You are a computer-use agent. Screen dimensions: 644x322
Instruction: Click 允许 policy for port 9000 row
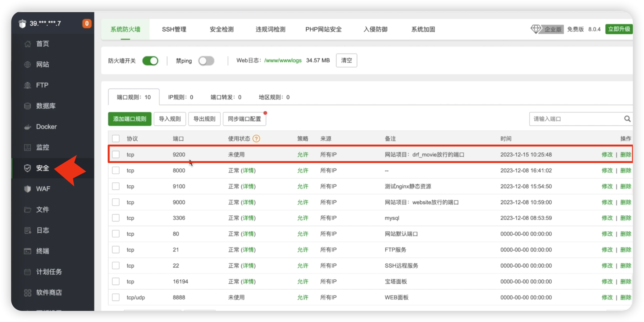(x=303, y=202)
